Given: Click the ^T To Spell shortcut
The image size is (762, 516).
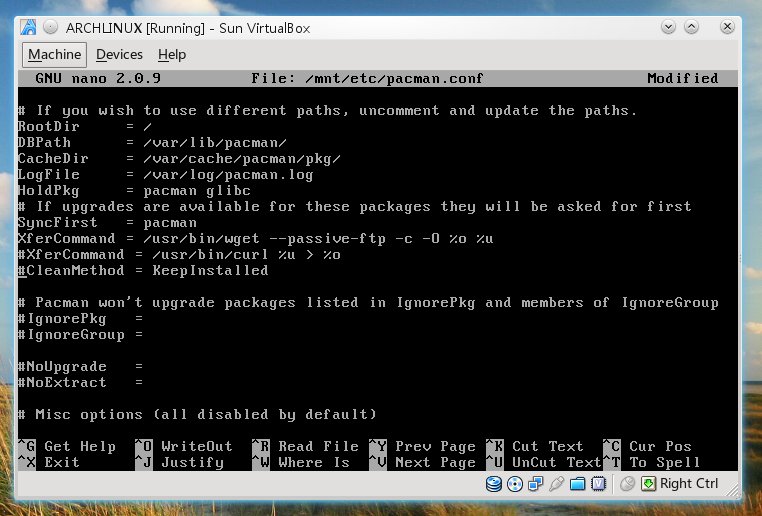Looking at the screenshot, I should [652, 463].
